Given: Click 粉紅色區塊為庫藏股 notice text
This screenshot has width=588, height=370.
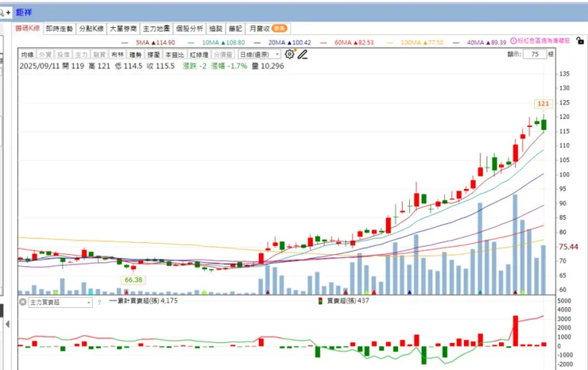Looking at the screenshot, I should (x=544, y=40).
